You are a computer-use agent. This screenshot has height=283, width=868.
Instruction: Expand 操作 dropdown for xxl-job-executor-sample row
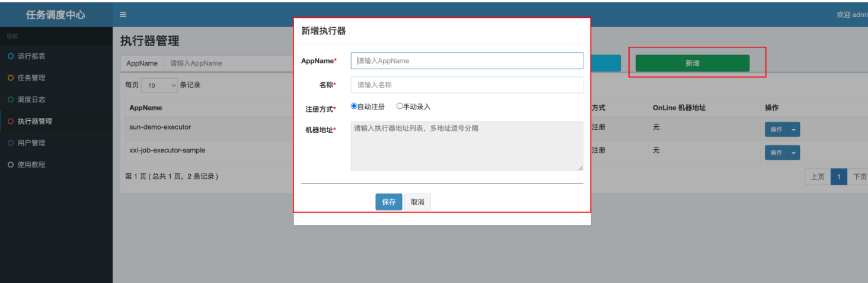click(794, 153)
